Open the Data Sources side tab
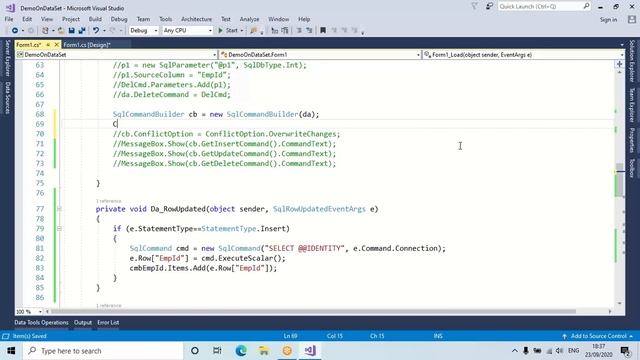 7,98
